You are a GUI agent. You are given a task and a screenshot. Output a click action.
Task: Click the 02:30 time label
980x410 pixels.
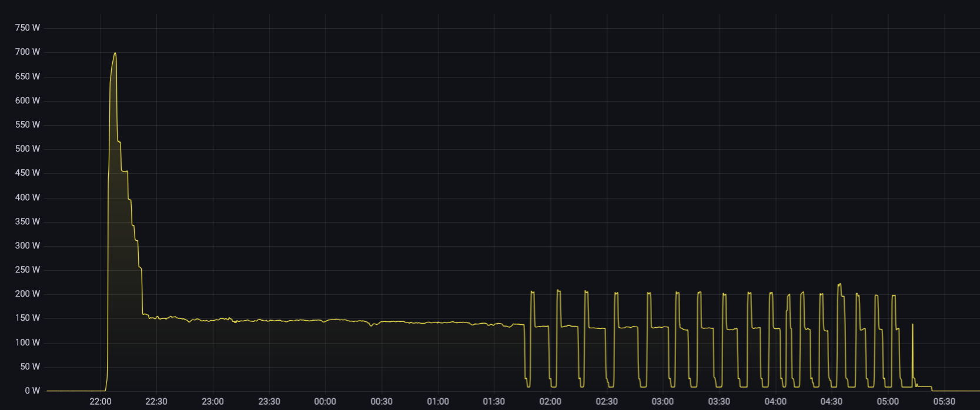point(607,402)
